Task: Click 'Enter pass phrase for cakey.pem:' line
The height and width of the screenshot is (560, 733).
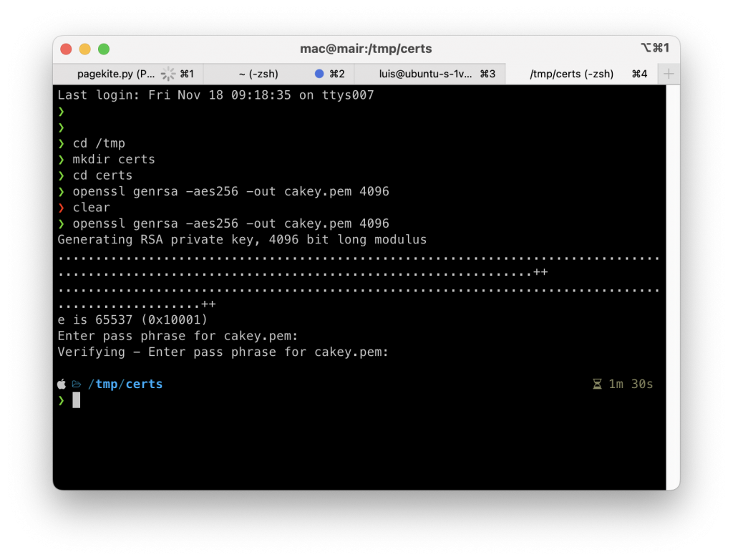Action: pyautogui.click(x=178, y=337)
